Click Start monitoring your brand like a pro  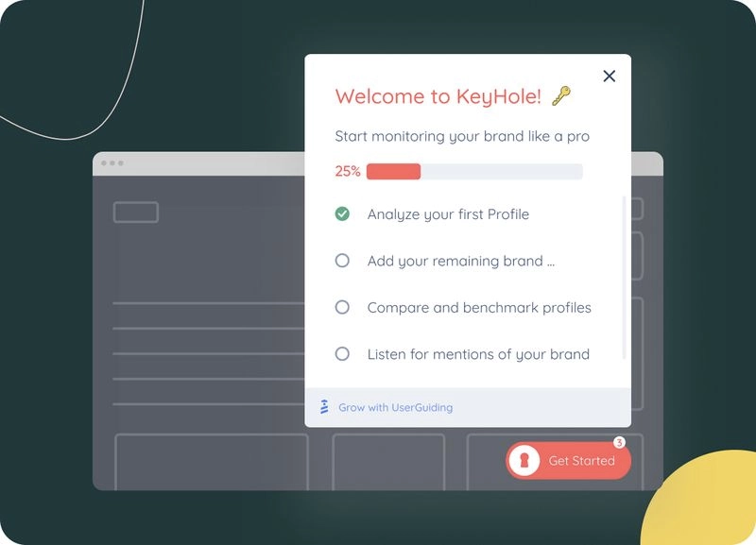(462, 136)
